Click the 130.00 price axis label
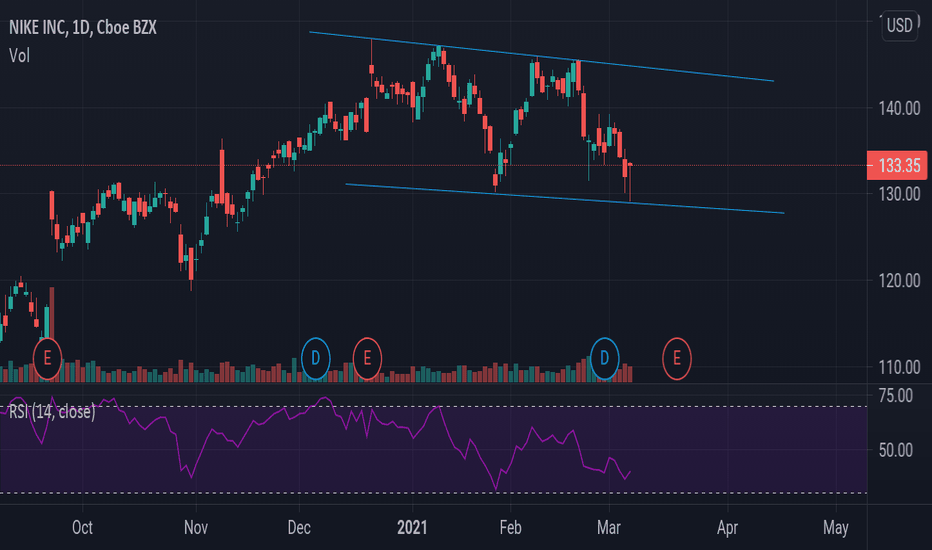 point(899,194)
